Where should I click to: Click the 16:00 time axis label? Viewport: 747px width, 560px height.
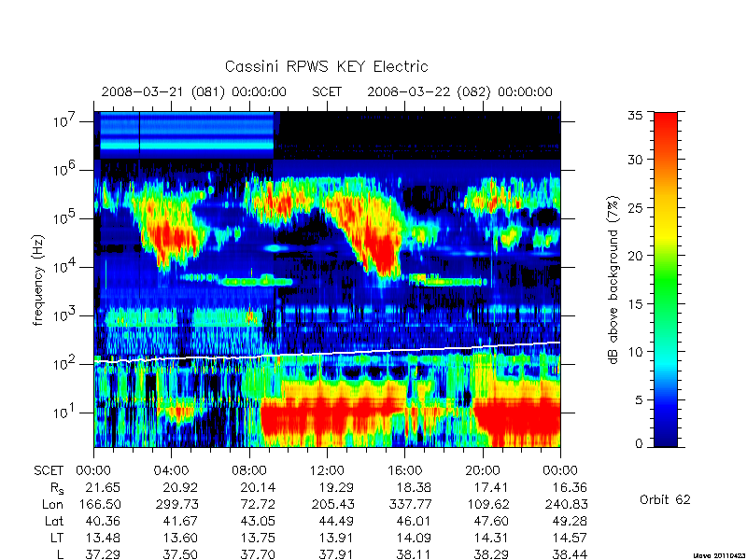(x=404, y=471)
